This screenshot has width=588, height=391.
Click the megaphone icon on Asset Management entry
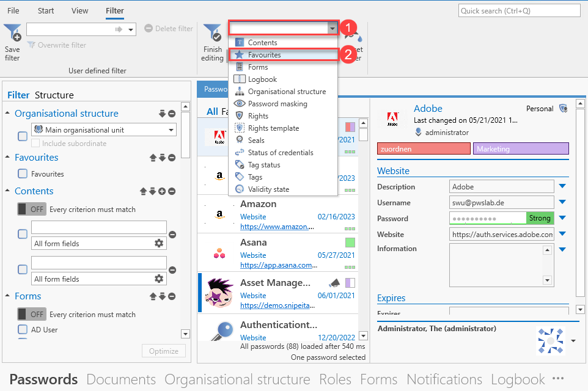334,283
